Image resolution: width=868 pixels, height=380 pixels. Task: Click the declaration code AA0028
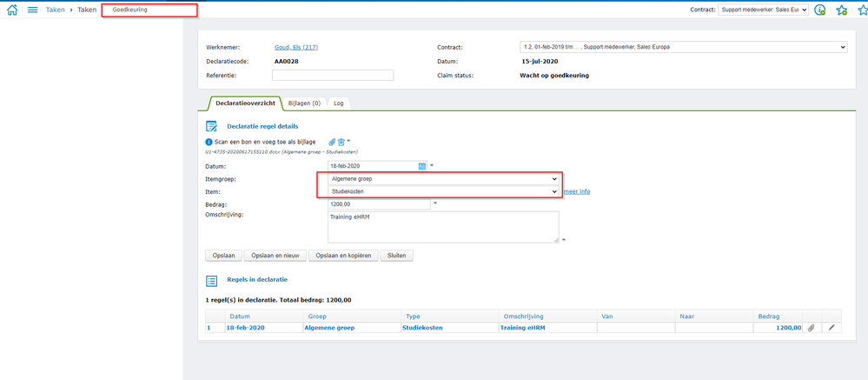[287, 62]
